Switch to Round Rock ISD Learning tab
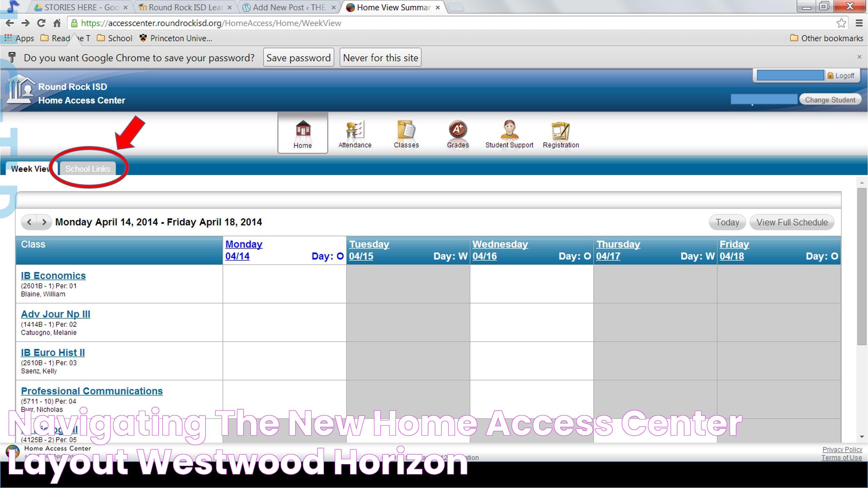 coord(185,7)
